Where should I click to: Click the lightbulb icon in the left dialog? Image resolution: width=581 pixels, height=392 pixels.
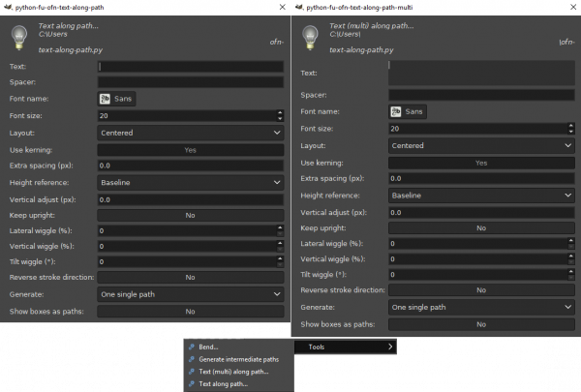[19, 38]
